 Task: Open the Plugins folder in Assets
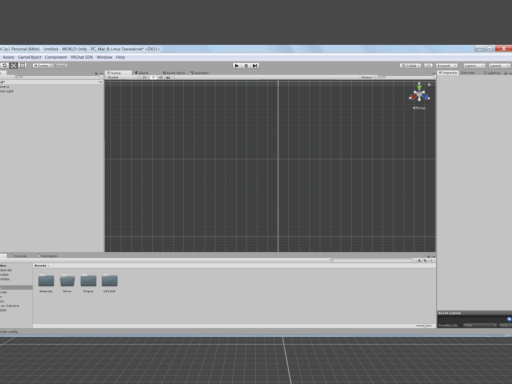coord(88,283)
